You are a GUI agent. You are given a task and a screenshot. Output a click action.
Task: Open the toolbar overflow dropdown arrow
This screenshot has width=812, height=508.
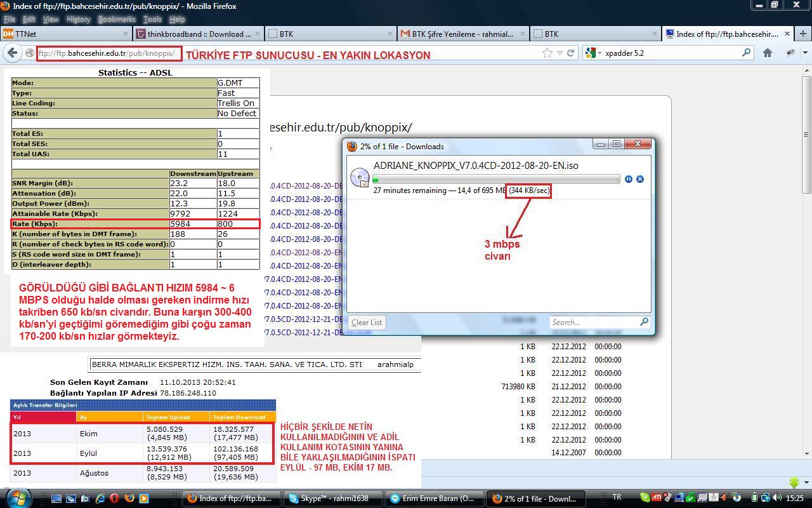805,53
